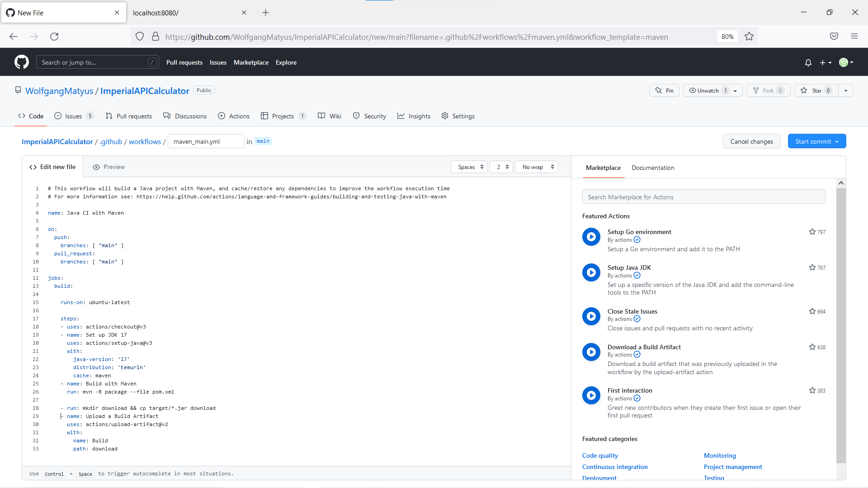This screenshot has height=488, width=868.
Task: Expand the Unwatch dropdown arrow
Action: pyautogui.click(x=736, y=90)
